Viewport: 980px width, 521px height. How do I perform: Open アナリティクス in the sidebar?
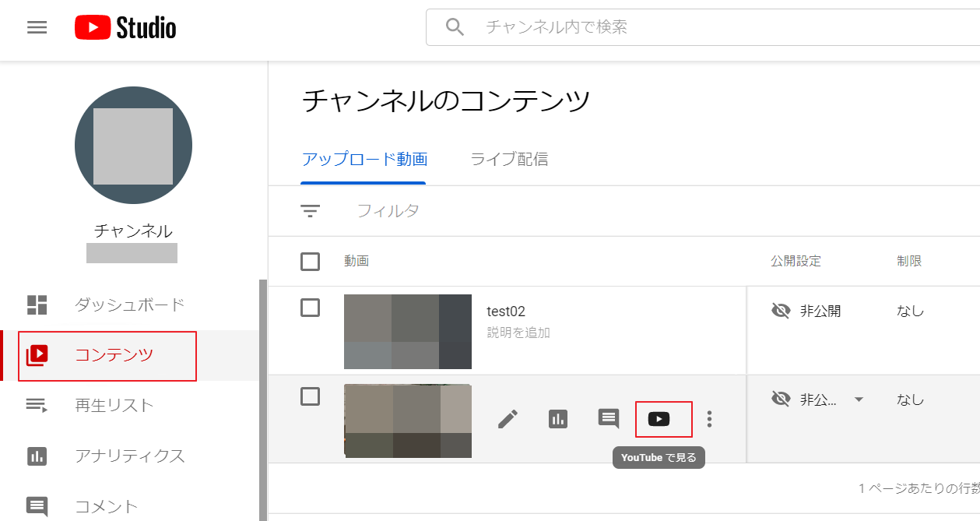click(x=130, y=456)
